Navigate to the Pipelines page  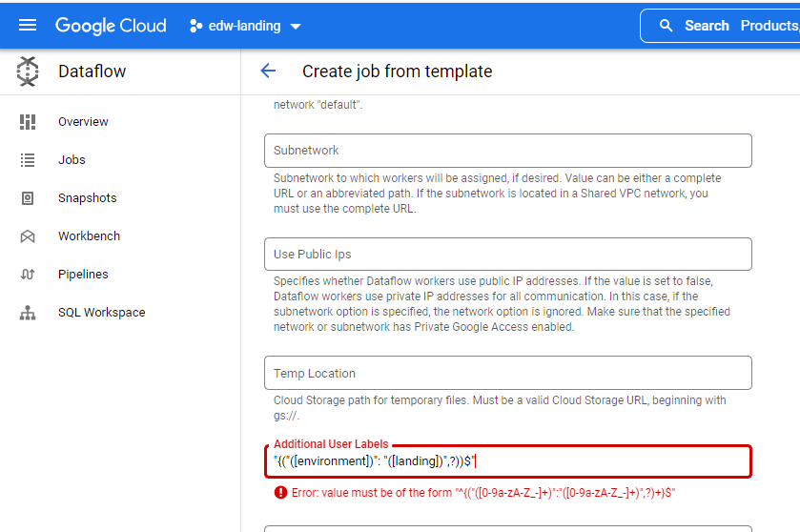[83, 275]
